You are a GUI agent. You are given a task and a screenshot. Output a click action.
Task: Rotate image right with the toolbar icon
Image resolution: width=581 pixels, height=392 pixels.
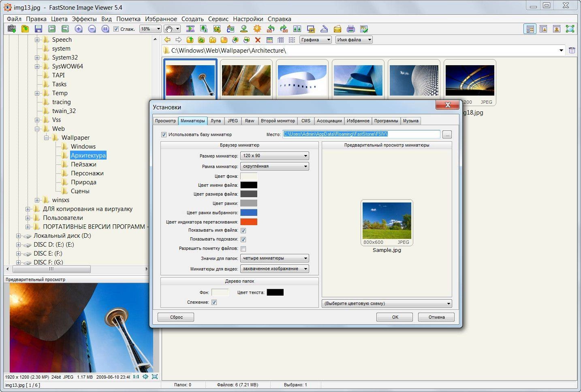pyautogui.click(x=284, y=29)
